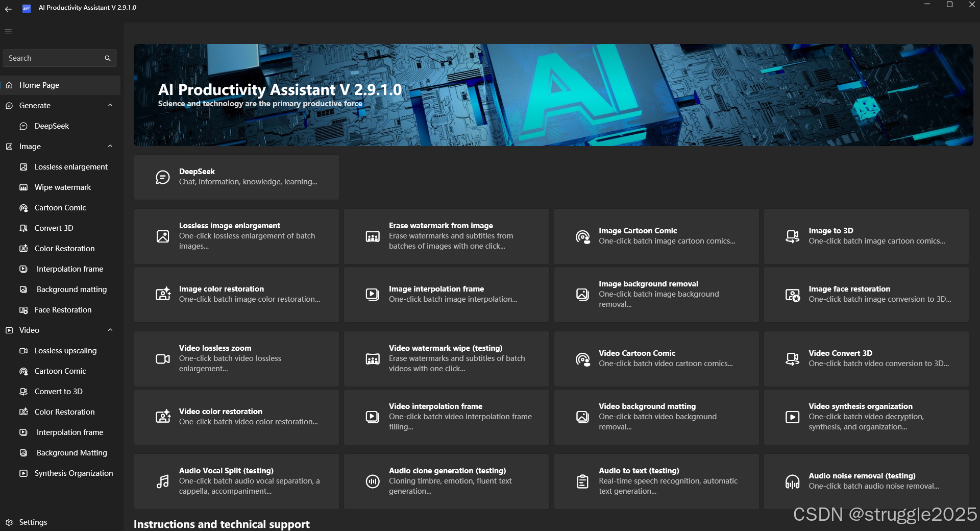Screen dimensions: 980x531
Task: Click the Video section icon
Action: (x=9, y=330)
